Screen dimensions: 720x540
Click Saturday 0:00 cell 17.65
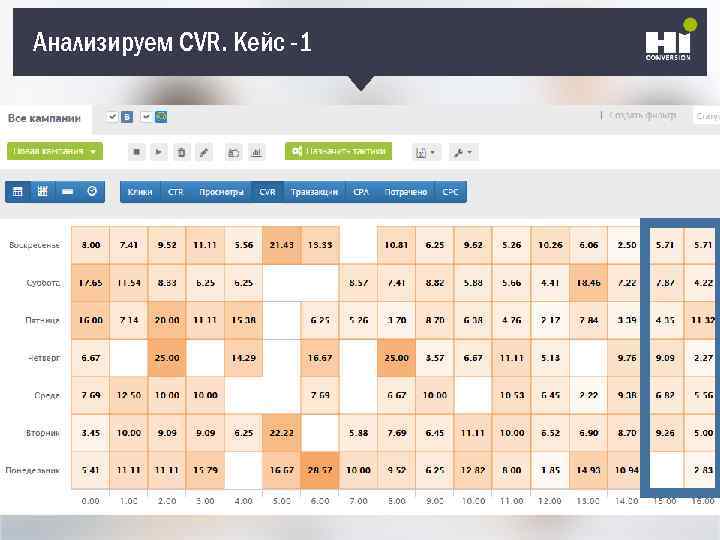pyautogui.click(x=90, y=283)
